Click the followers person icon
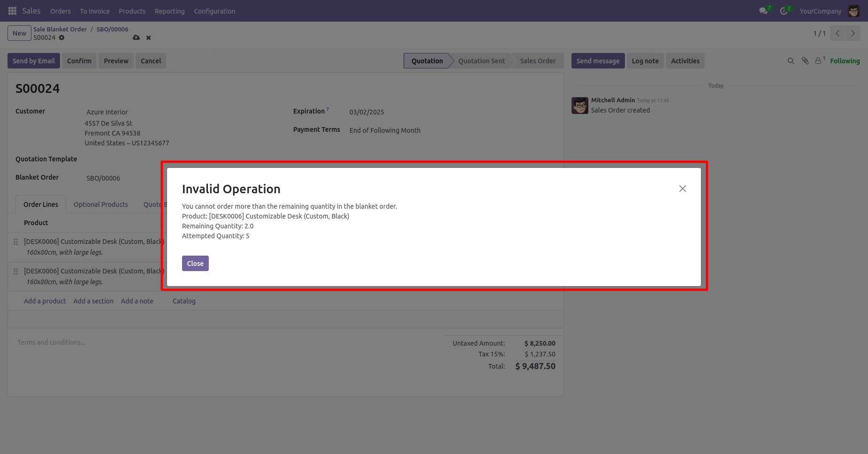 click(818, 61)
